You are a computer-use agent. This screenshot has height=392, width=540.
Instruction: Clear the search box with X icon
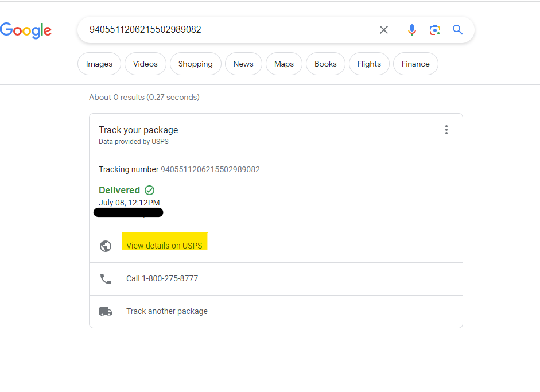pyautogui.click(x=384, y=30)
